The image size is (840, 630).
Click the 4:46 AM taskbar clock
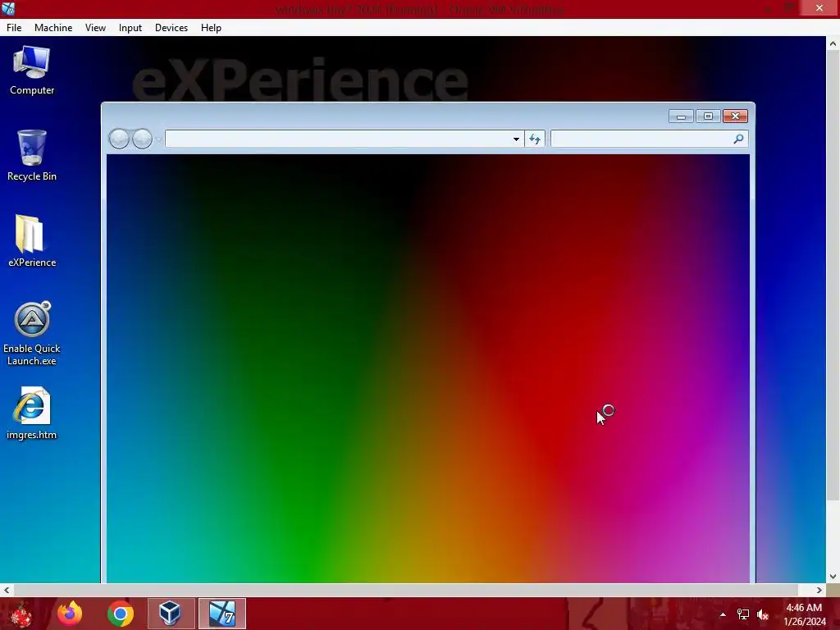(804, 608)
